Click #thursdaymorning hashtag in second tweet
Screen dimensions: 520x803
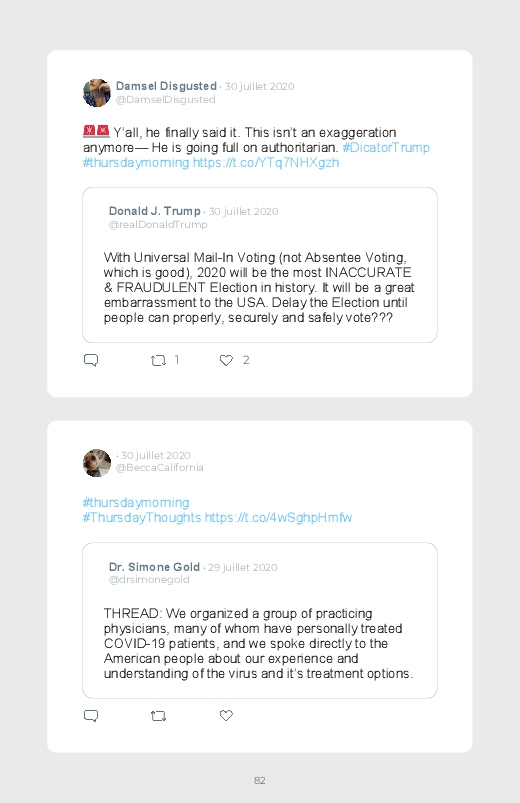click(x=136, y=502)
